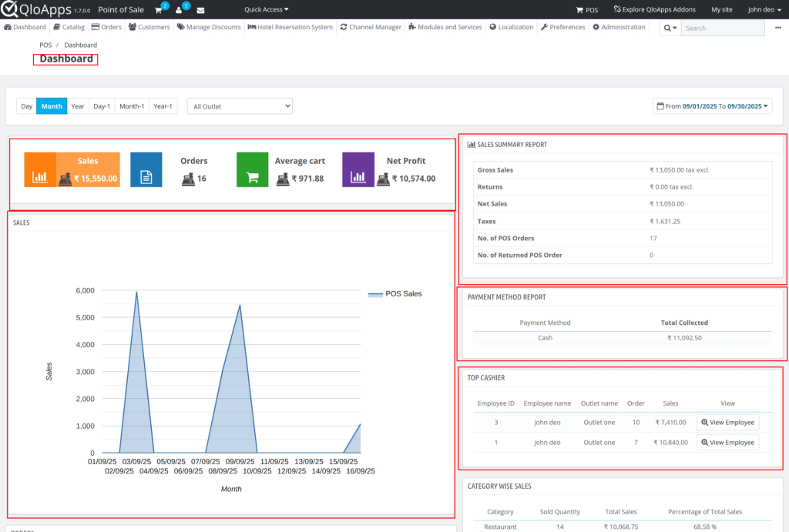Click the No. of Returned POS Order label

click(520, 255)
